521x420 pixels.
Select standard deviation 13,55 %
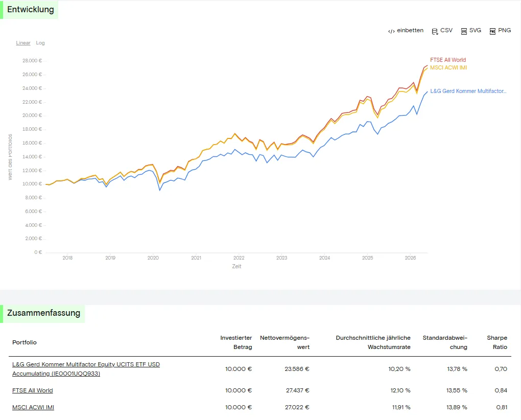coord(457,390)
